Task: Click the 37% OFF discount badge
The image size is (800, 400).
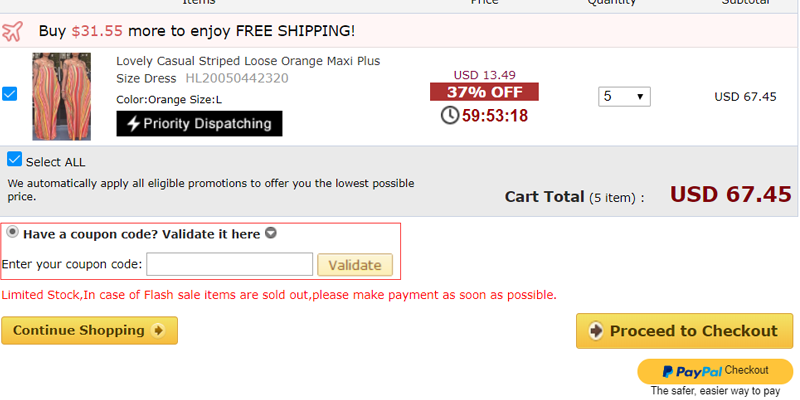Action: pos(484,92)
